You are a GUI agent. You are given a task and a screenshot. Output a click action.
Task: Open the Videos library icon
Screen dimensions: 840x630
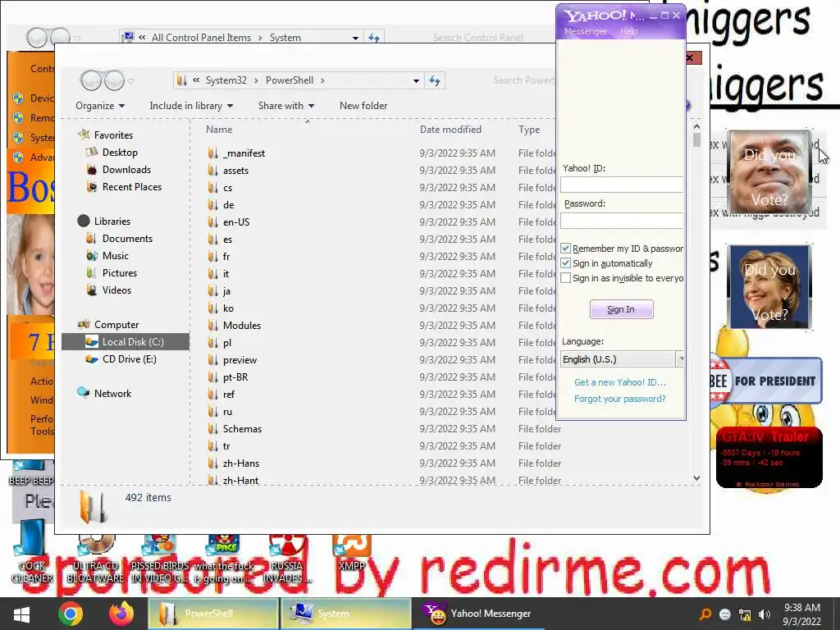coord(92,290)
